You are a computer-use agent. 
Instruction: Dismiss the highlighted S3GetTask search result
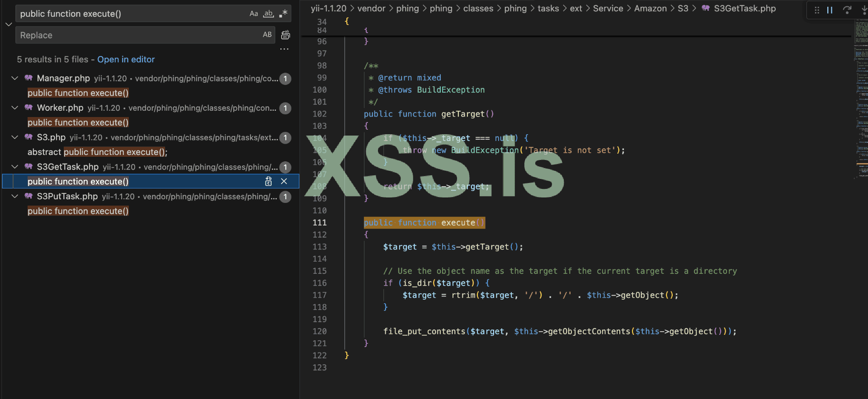point(284,181)
